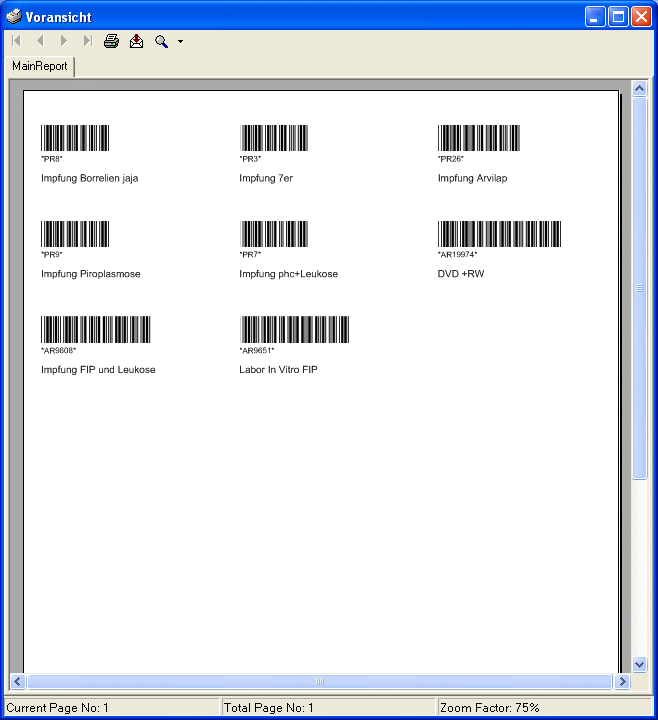Click the PR9 barcode image
The image size is (658, 720).
[75, 234]
